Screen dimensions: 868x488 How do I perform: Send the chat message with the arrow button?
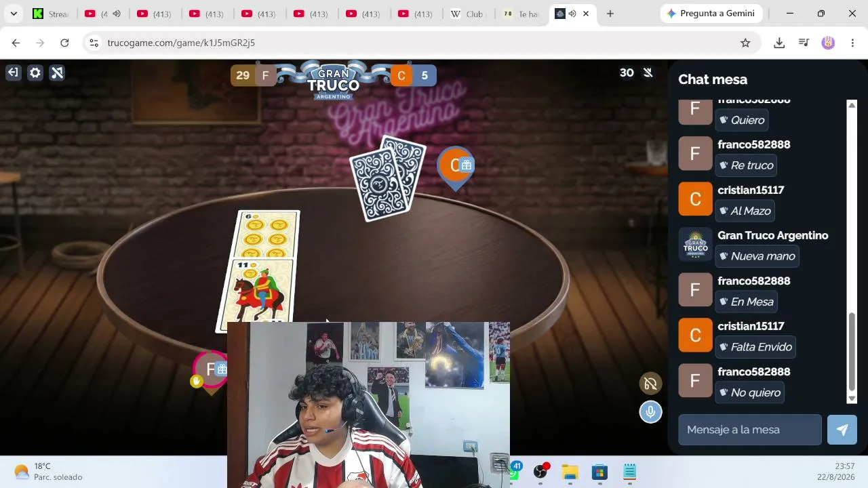842,430
